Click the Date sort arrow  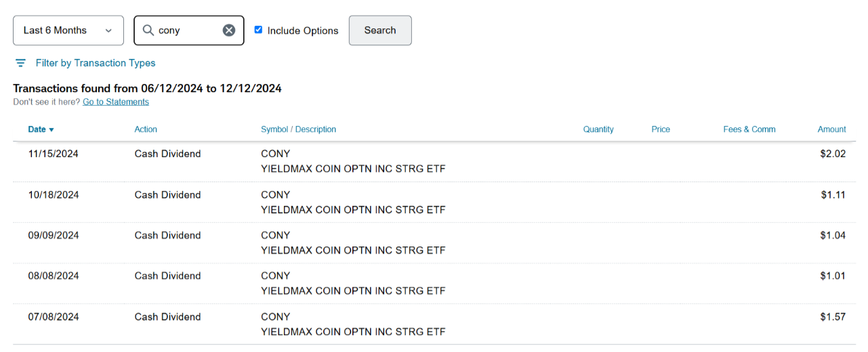click(51, 130)
